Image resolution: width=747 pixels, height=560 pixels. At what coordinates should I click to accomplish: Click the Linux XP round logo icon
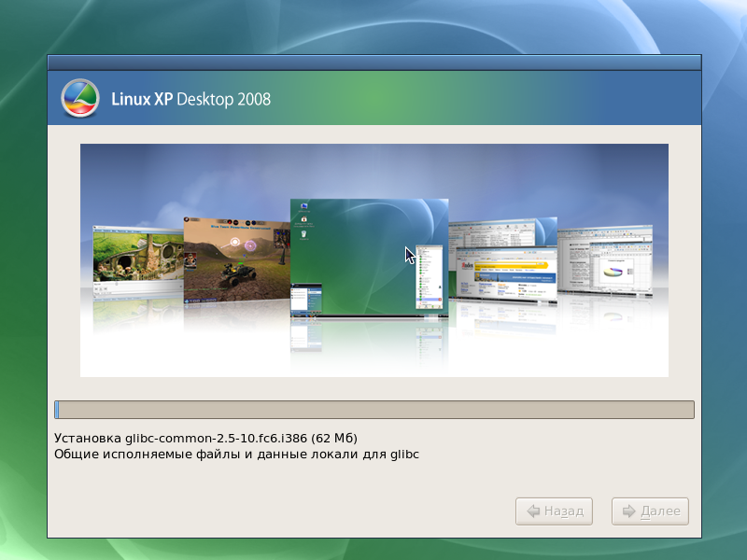click(80, 98)
